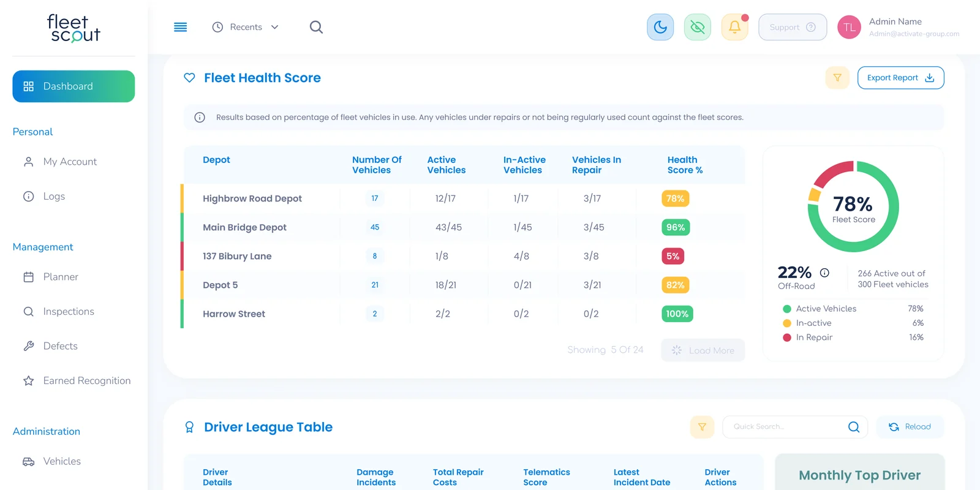Click info icon next to 22% Off-Road
980x490 pixels.
[x=824, y=273]
